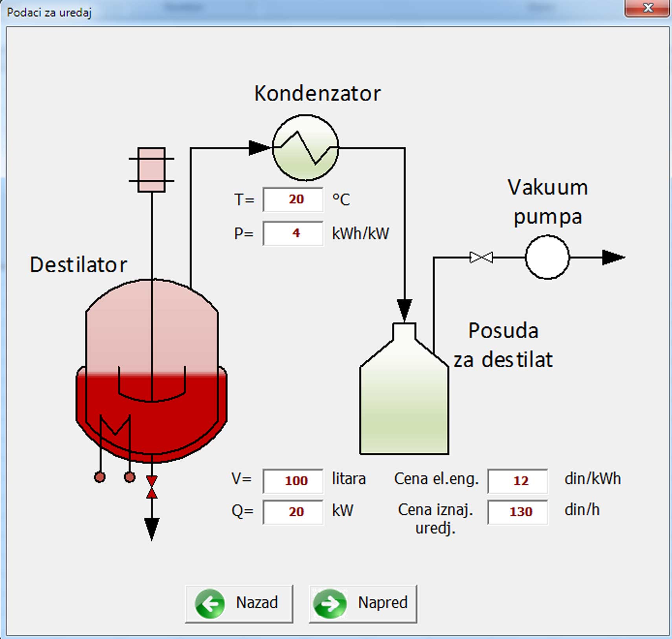
Task: Edit the heater power Q kW field
Action: click(x=293, y=512)
